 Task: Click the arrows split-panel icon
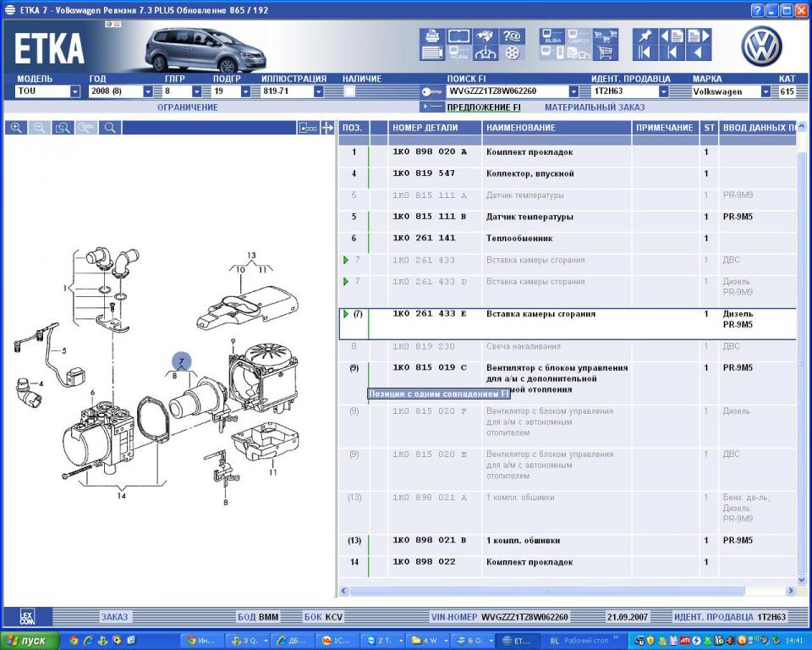click(x=327, y=128)
